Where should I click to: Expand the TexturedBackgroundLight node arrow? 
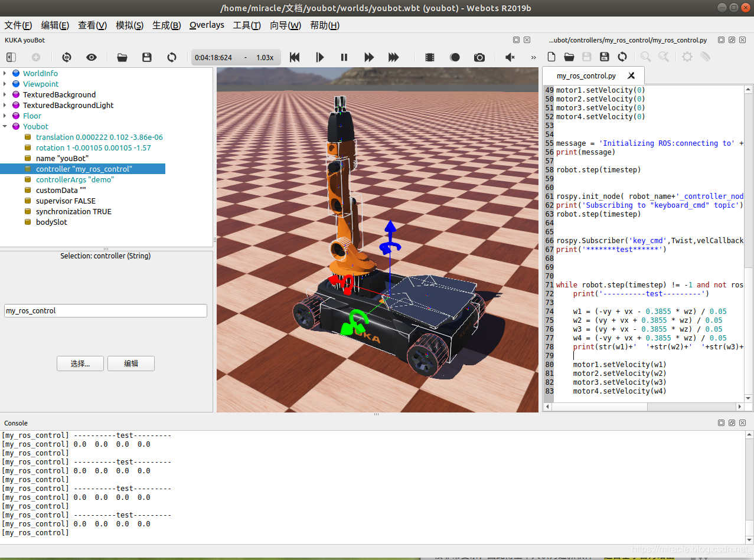tap(5, 105)
